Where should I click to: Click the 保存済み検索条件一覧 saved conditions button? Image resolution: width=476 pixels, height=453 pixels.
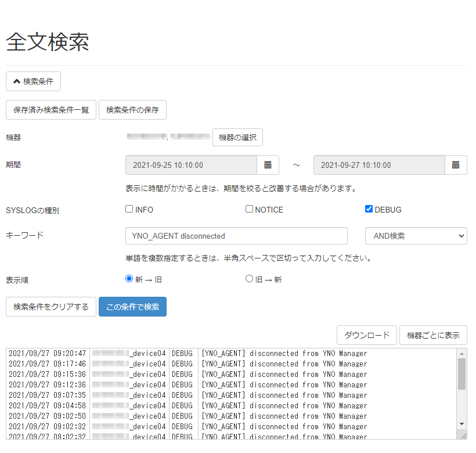[x=51, y=110]
